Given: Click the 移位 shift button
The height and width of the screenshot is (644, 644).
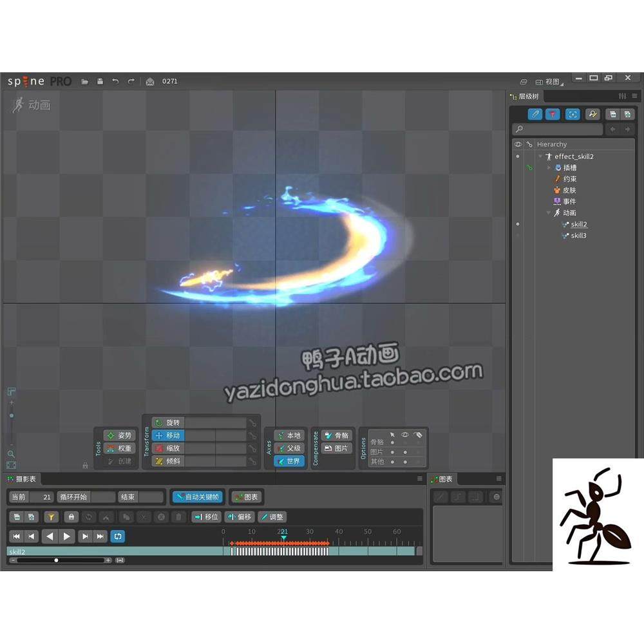Looking at the screenshot, I should click(x=207, y=517).
